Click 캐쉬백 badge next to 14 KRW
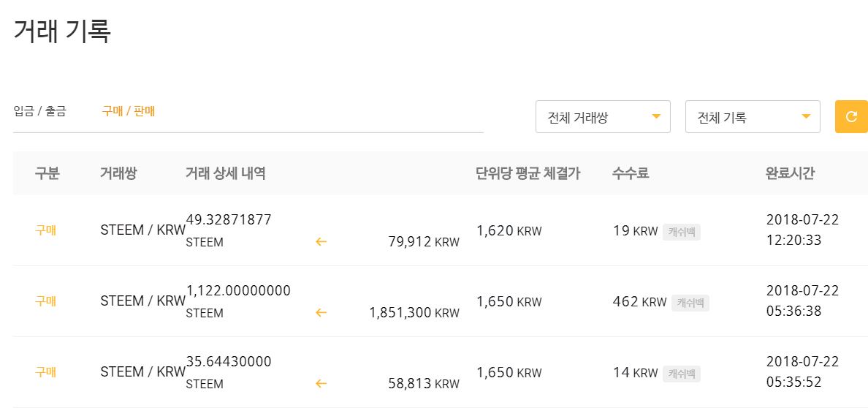 (x=681, y=374)
